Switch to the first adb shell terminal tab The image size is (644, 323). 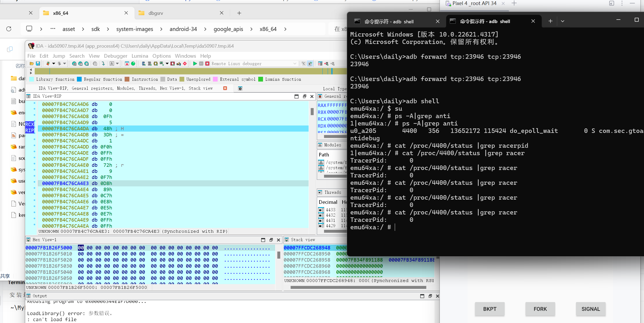tap(389, 21)
